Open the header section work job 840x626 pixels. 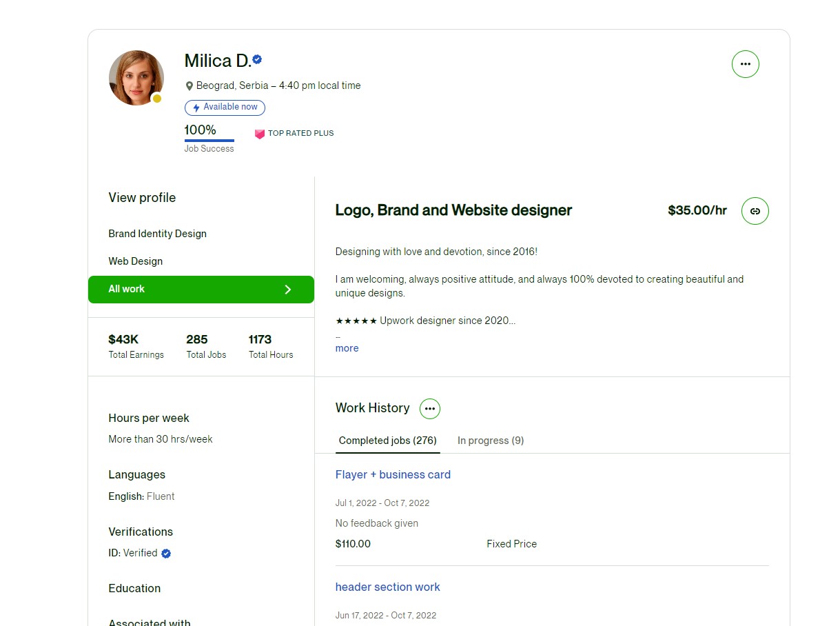coord(387,587)
